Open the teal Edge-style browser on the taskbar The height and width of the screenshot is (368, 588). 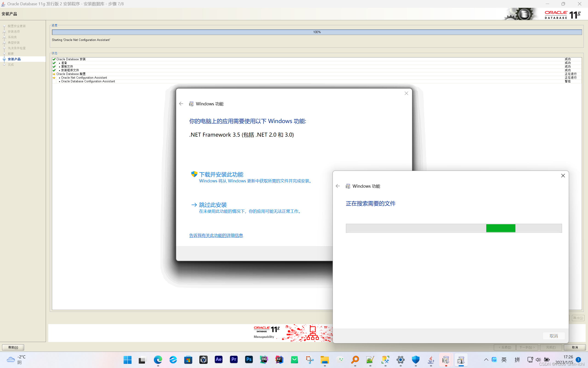pos(173,360)
